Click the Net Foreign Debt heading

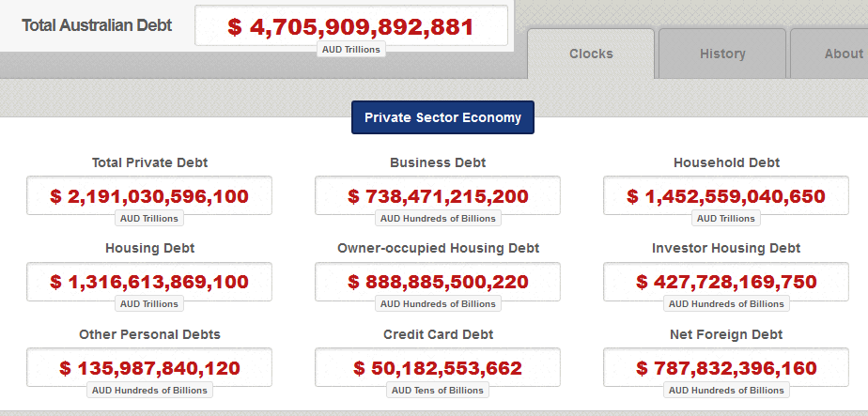click(726, 334)
